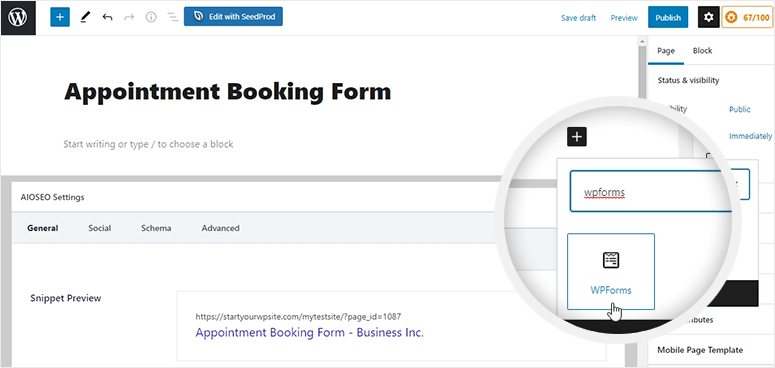775x368 pixels.
Task: Click the Immediately publish date link
Action: click(750, 136)
